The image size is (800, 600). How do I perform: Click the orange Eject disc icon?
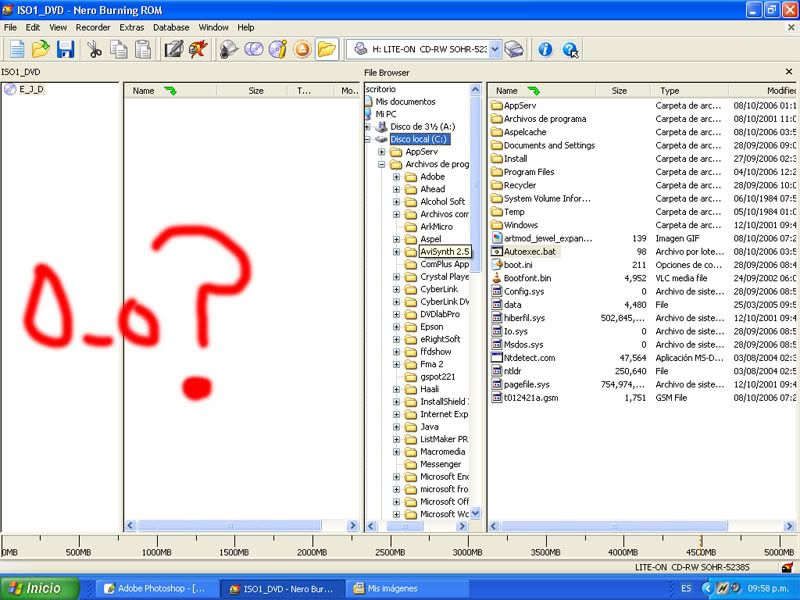[x=302, y=49]
